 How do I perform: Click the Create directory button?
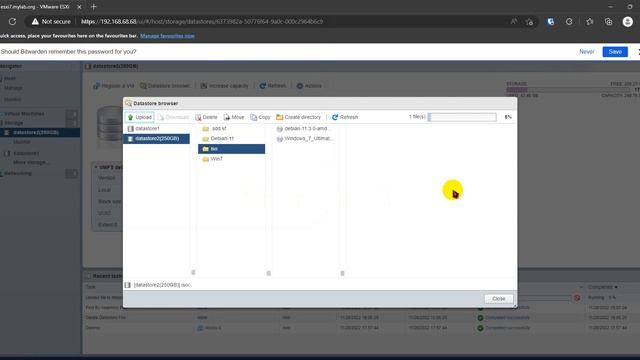click(x=298, y=117)
